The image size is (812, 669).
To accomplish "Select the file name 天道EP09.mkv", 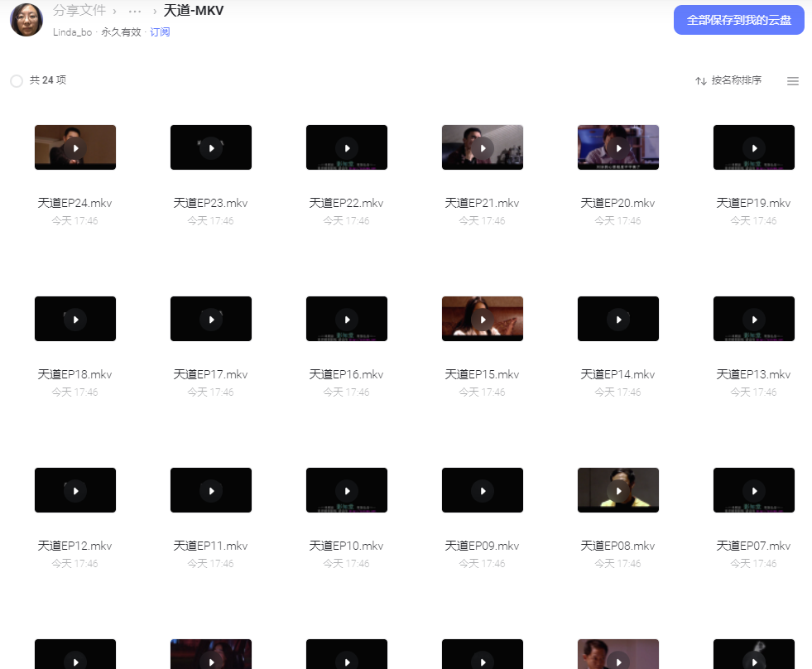I will (x=482, y=546).
